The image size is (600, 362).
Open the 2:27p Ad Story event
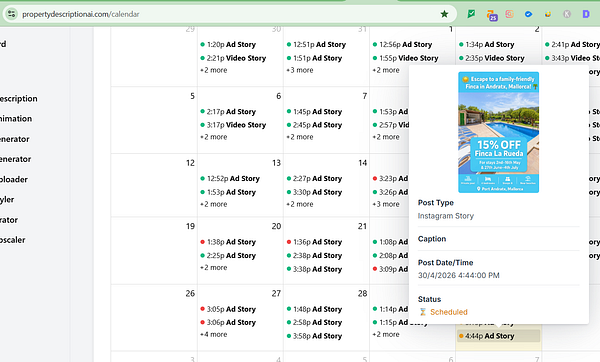(314, 179)
